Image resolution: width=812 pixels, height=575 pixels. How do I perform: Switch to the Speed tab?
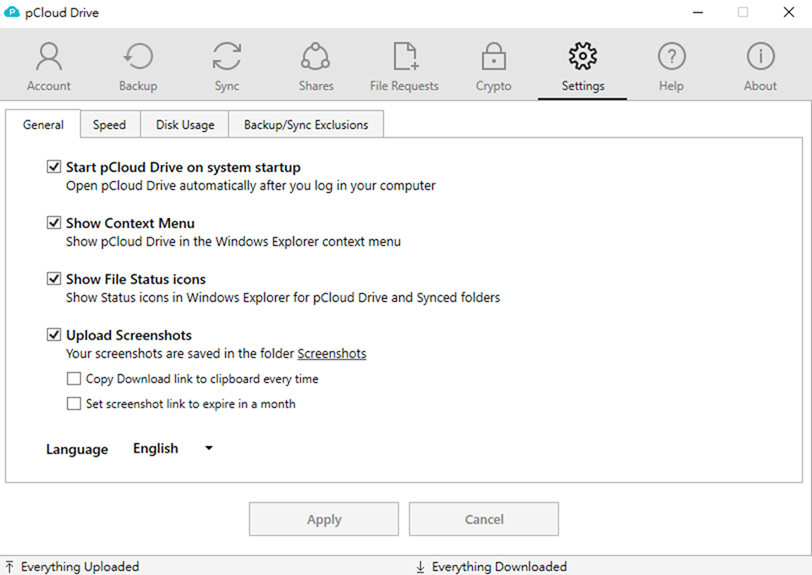pyautogui.click(x=109, y=125)
